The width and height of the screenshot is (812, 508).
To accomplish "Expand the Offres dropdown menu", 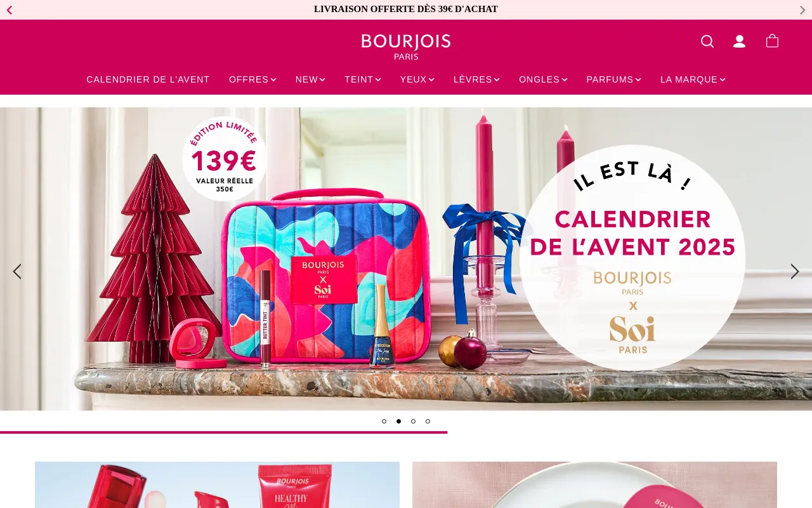I will (252, 79).
